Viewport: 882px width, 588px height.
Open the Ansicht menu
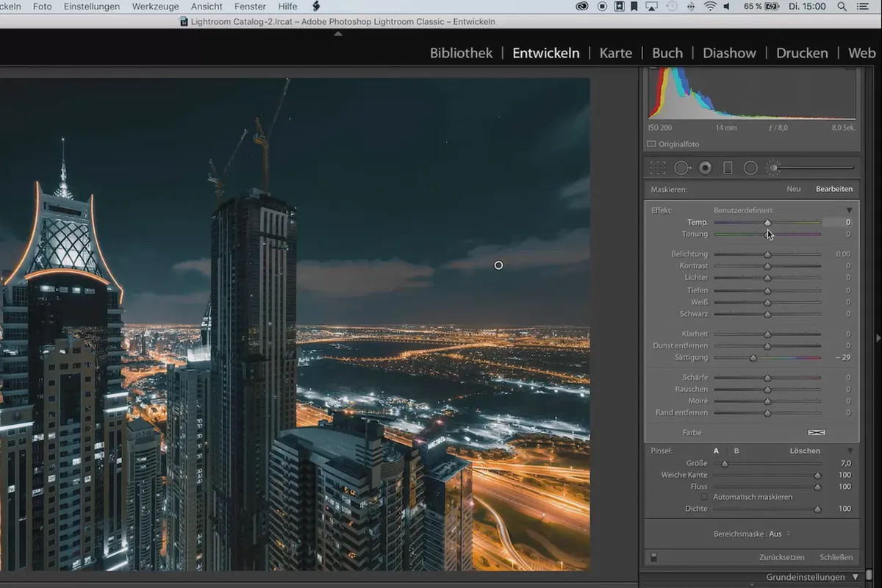point(207,7)
